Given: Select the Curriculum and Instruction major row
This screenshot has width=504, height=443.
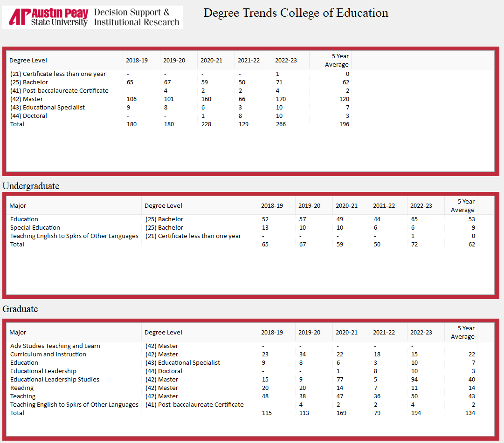Looking at the screenshot, I should (48, 354).
